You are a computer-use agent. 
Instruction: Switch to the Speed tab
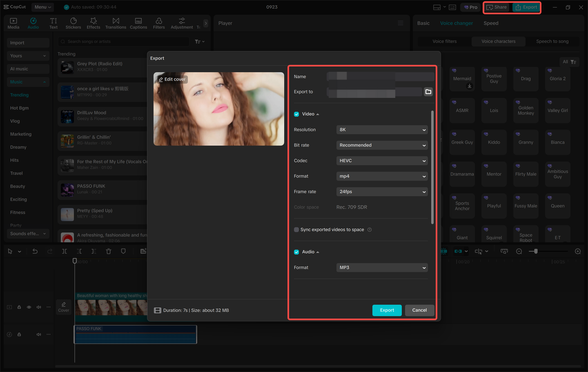coord(491,23)
